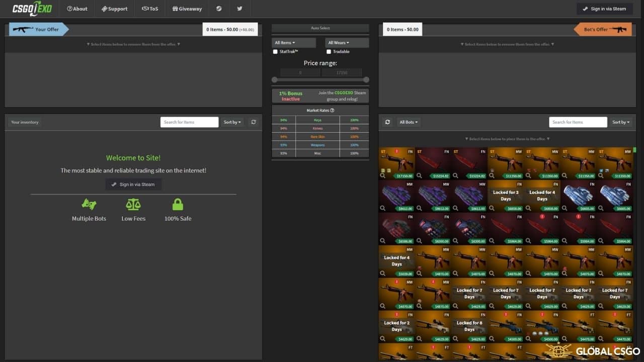644x362 pixels.
Task: Click the bot inventory green scrollbar
Action: pos(635,150)
